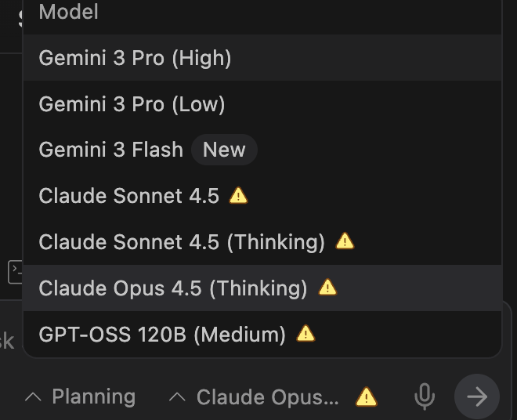Click the microphone voice input icon

coord(425,397)
